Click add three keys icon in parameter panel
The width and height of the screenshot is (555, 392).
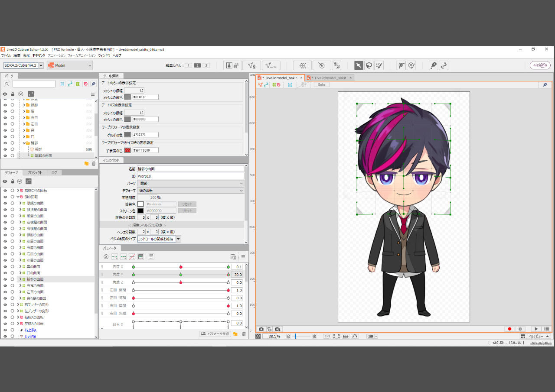(124, 256)
